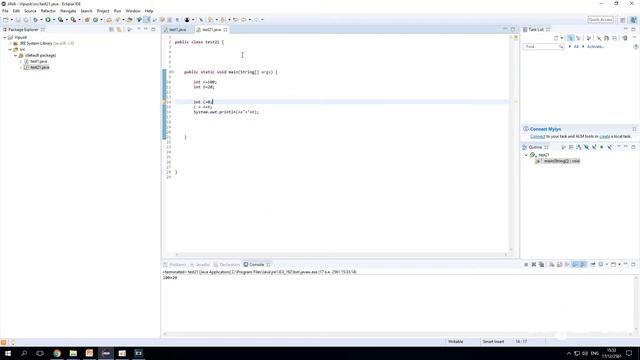Click the Java perspective icon at top right

[633, 20]
